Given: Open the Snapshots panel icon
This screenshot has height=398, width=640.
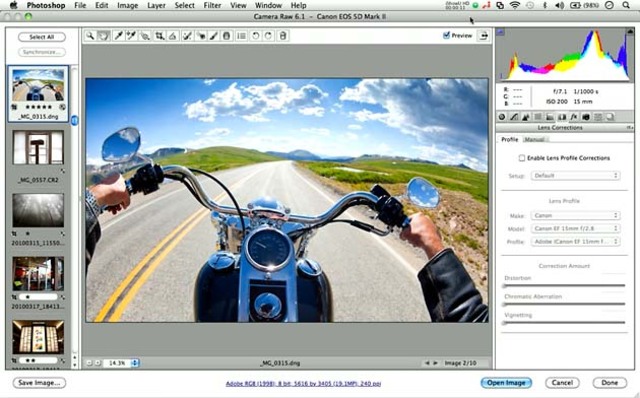Looking at the screenshot, I should point(610,117).
